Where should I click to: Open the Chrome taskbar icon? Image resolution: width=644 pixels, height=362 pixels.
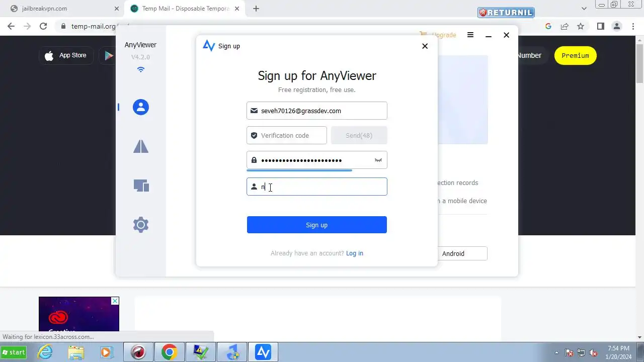pyautogui.click(x=170, y=352)
